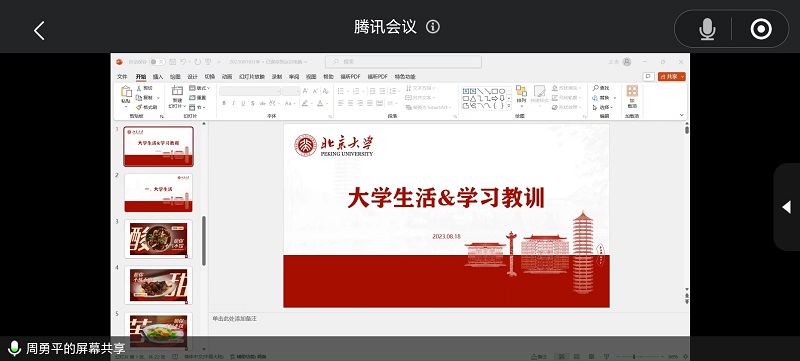Click the File (文件) menu
Viewport: 800px width, 361px height.
pos(122,76)
